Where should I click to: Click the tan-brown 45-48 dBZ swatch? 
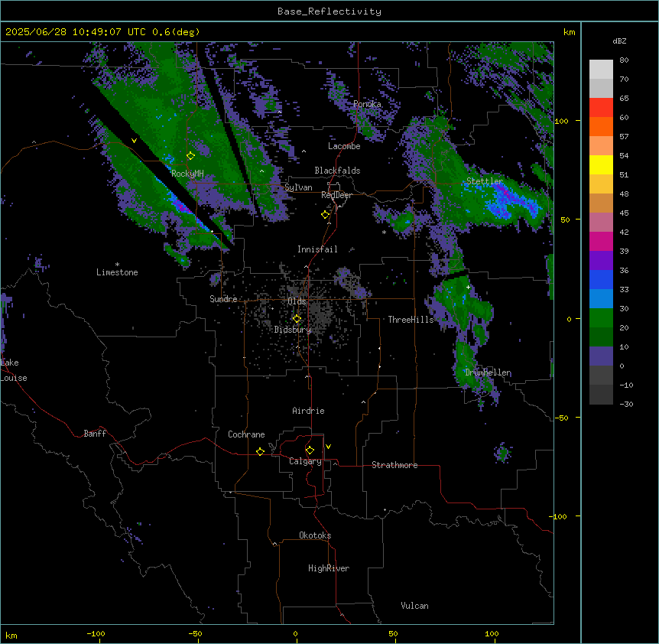point(601,203)
